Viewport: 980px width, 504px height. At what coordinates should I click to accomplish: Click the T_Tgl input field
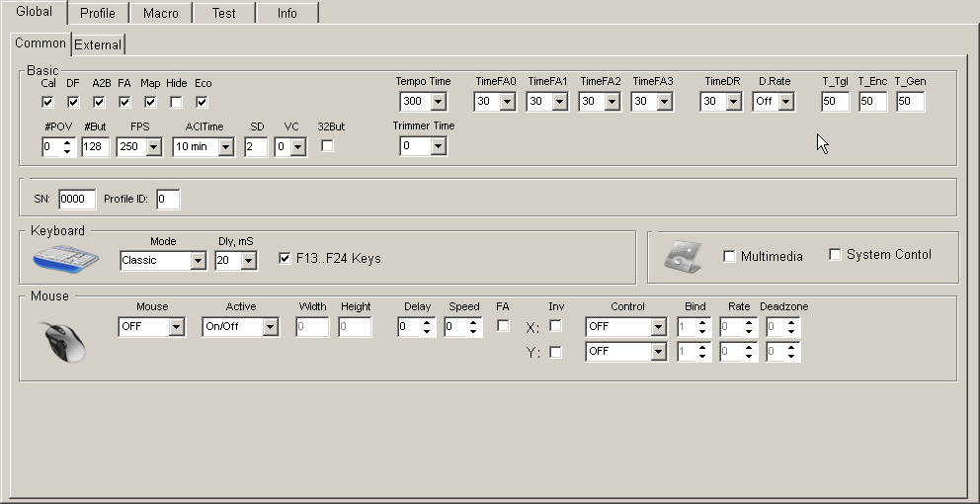[835, 102]
